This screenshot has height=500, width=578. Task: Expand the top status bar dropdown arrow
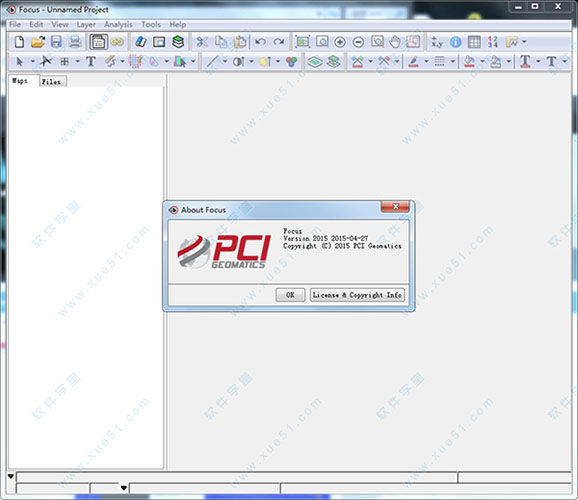(x=11, y=477)
